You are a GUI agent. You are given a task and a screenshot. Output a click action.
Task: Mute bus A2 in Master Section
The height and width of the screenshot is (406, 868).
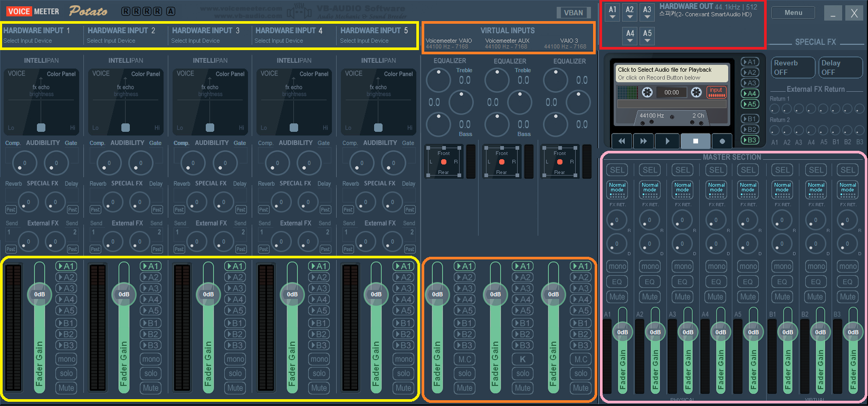coord(650,297)
